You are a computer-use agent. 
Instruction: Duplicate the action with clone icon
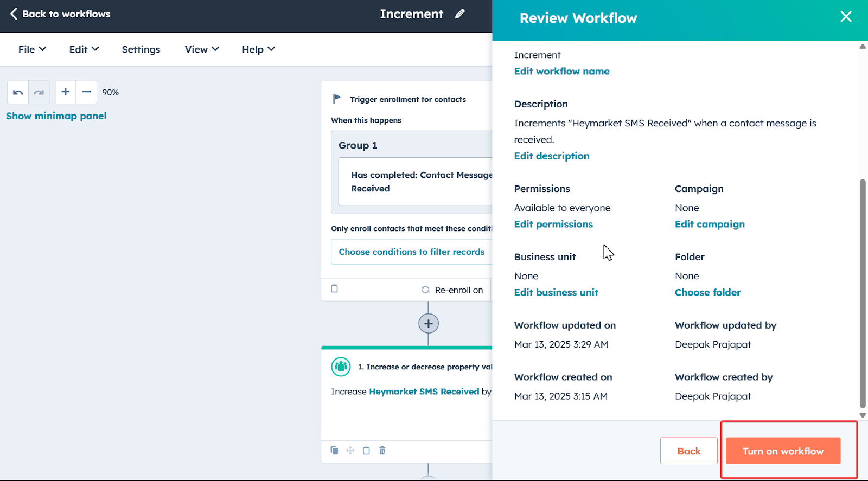(334, 451)
